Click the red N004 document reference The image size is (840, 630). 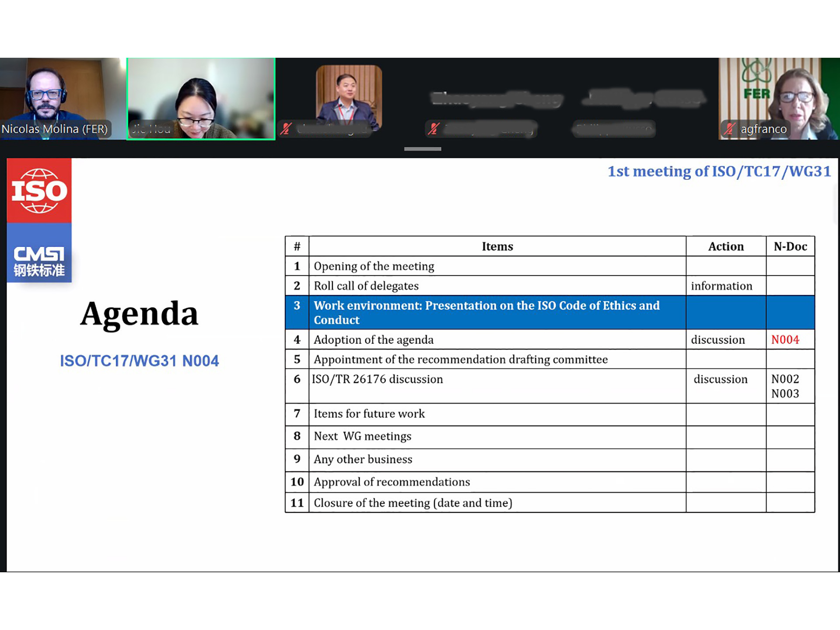(785, 340)
